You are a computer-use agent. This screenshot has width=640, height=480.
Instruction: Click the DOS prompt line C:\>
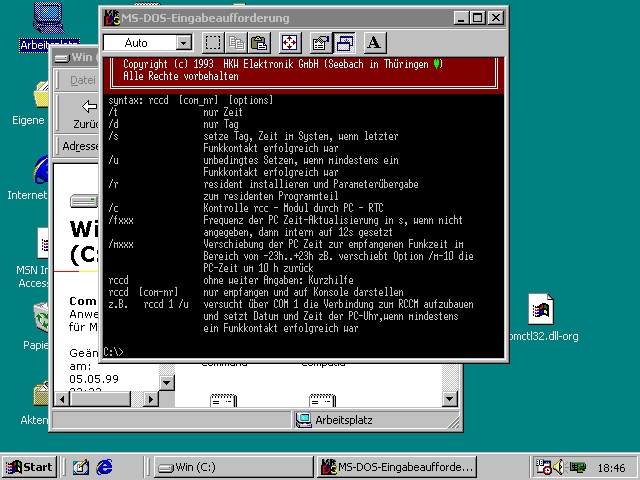pyautogui.click(x=113, y=352)
